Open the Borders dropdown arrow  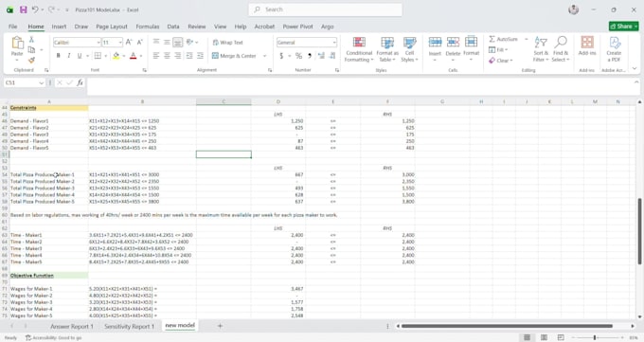point(105,56)
